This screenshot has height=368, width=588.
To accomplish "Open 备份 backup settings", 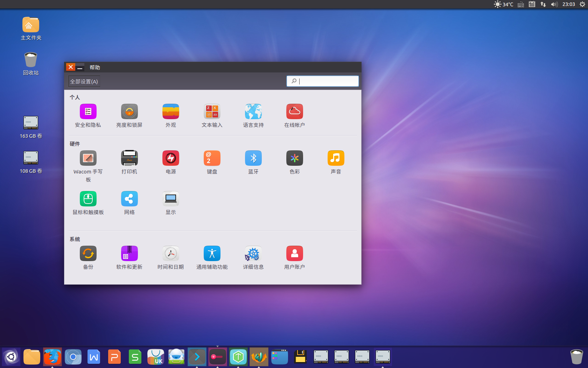I will click(88, 258).
